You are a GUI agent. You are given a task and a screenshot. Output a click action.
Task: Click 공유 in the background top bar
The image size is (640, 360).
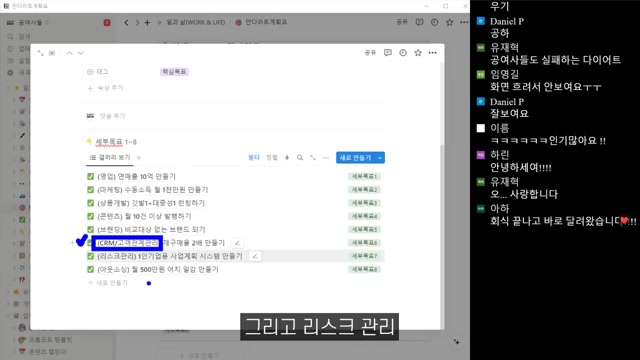[402, 22]
